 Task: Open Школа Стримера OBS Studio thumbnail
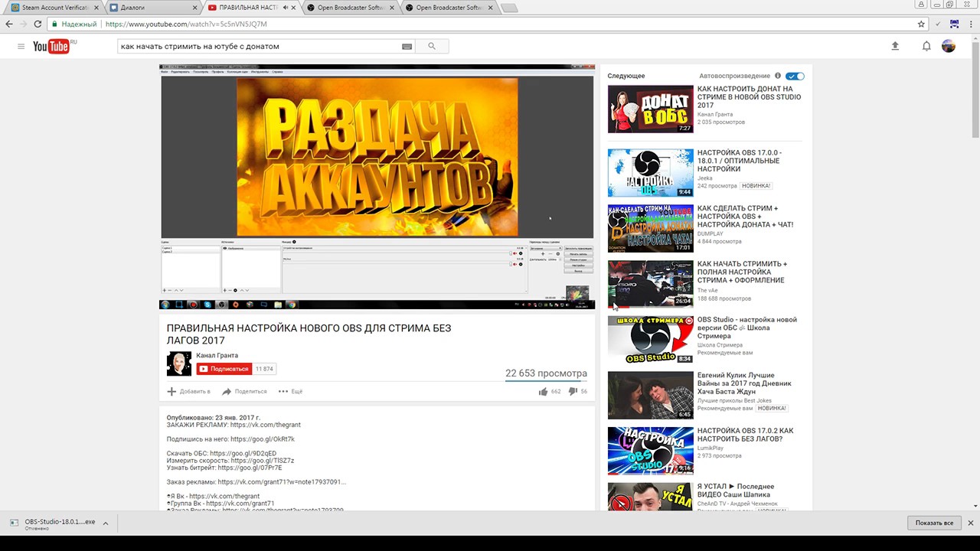(x=651, y=340)
